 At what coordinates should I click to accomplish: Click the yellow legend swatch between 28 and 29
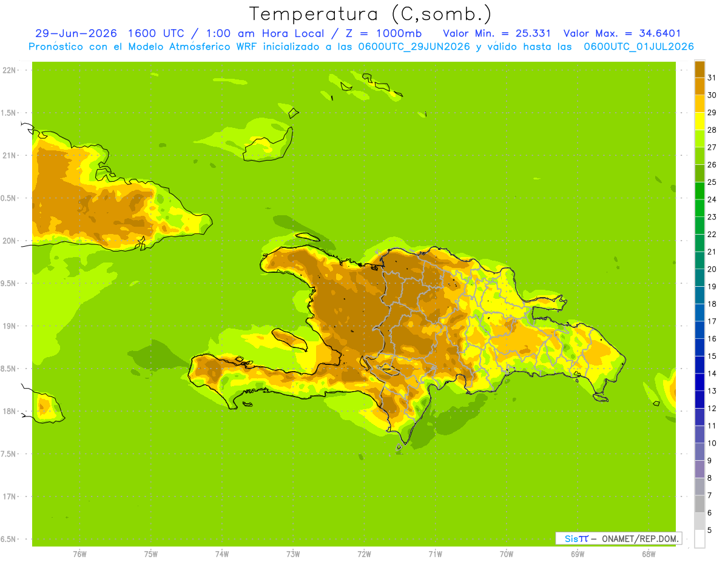[x=699, y=121]
